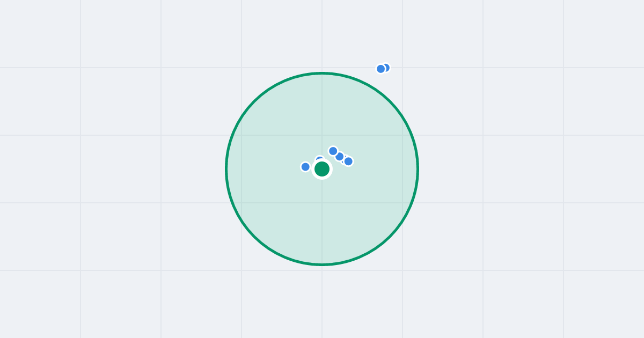644x338 pixels.
Task: Click the front blue dot outside the green circle
Action: pyautogui.click(x=381, y=69)
